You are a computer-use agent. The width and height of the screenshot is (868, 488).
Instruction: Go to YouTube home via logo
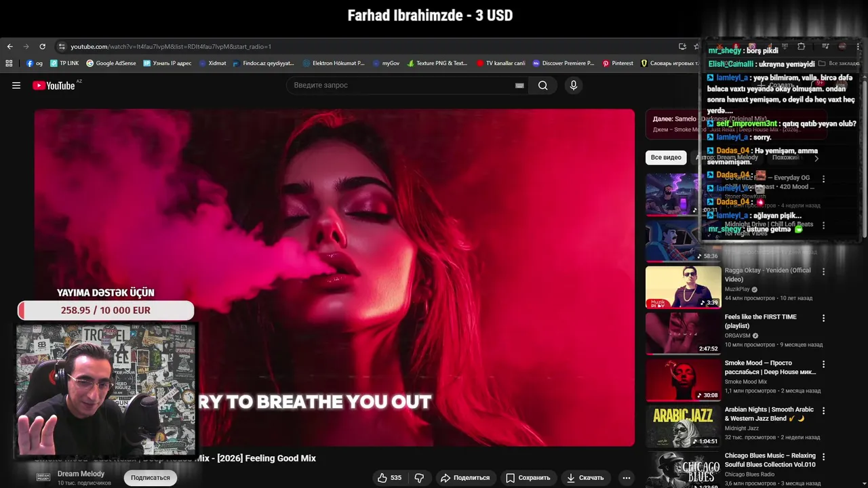pos(54,85)
